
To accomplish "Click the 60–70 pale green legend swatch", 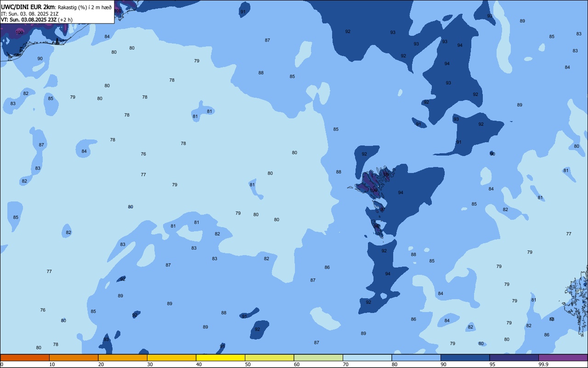I will click(318, 357).
